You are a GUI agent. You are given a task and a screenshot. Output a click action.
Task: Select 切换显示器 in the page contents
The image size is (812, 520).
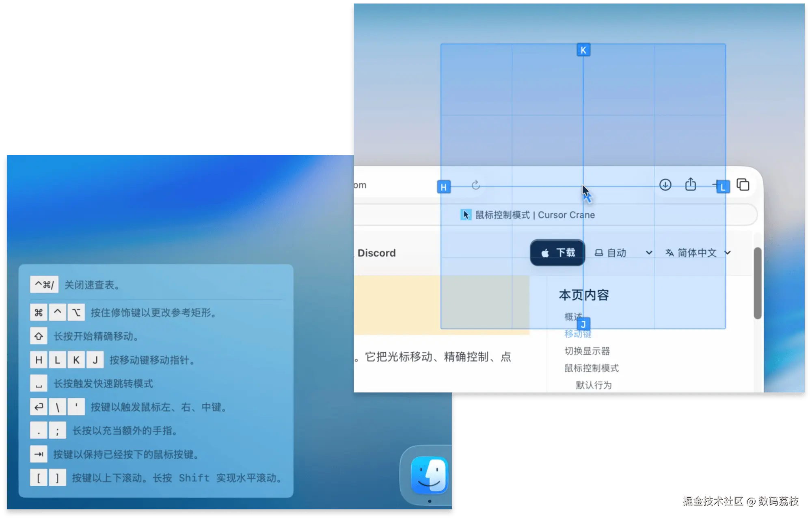(x=587, y=351)
